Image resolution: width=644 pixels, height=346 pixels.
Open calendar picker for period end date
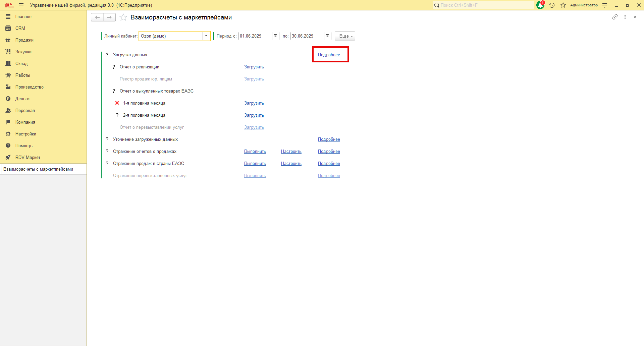(x=328, y=36)
